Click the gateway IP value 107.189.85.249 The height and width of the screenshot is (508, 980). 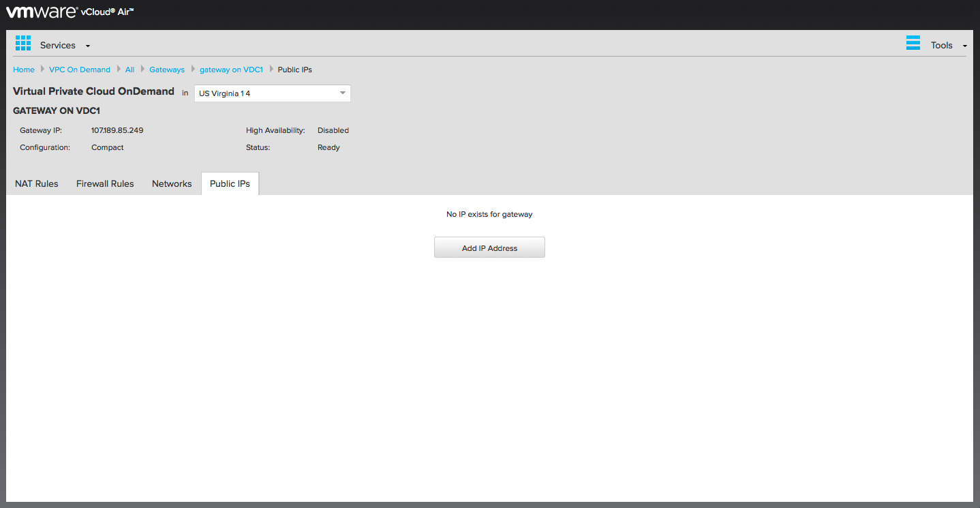tap(117, 130)
